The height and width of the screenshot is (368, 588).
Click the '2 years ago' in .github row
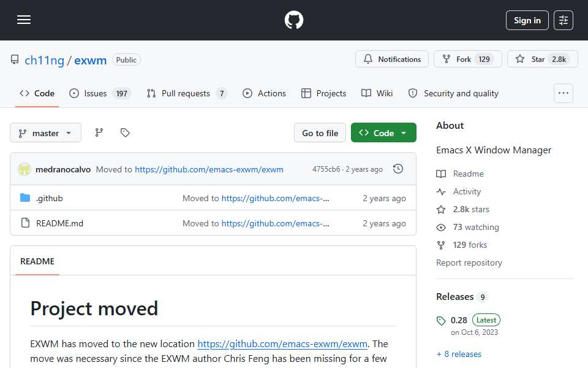point(384,198)
